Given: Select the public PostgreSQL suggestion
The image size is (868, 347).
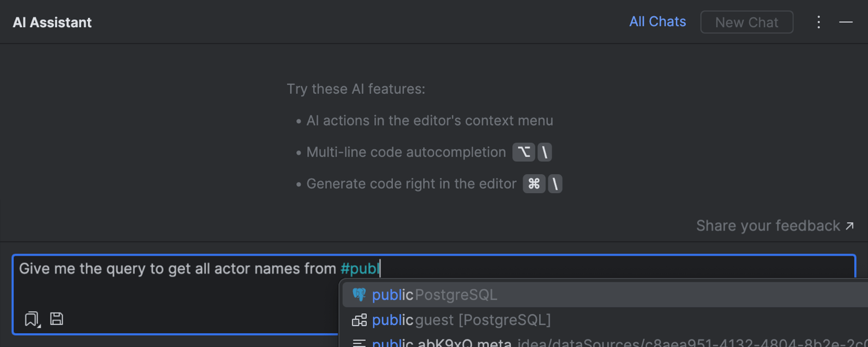Looking at the screenshot, I should point(434,295).
